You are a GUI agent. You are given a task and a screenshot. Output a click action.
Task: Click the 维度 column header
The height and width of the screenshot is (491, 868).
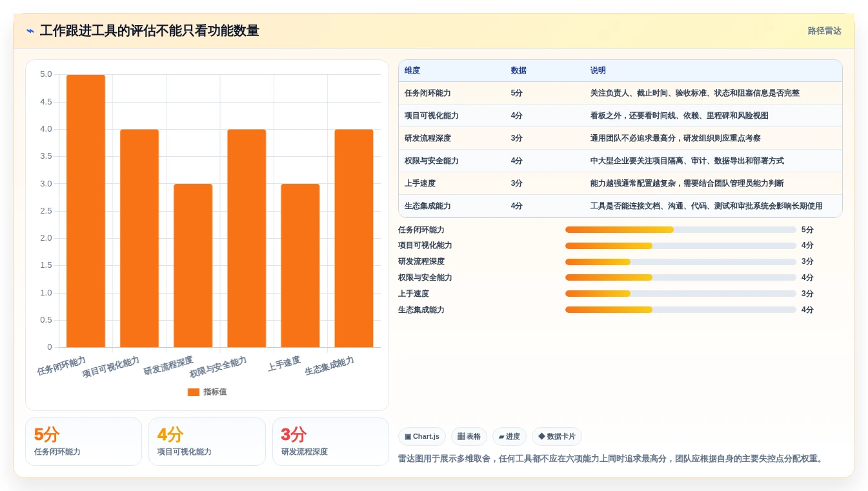coord(412,71)
